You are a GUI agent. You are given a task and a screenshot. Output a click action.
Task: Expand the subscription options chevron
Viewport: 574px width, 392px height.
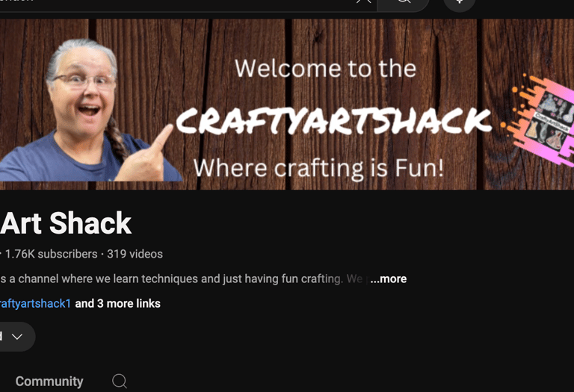pos(17,337)
